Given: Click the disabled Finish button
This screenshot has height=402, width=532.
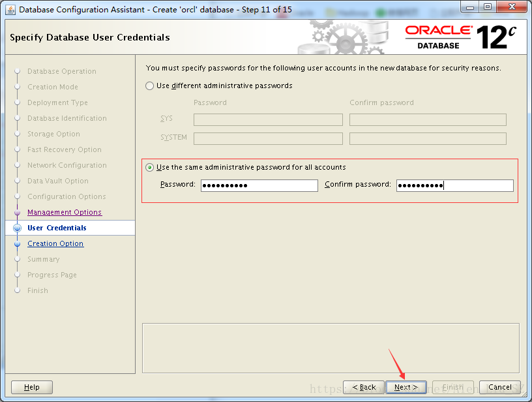Looking at the screenshot, I should click(x=453, y=387).
